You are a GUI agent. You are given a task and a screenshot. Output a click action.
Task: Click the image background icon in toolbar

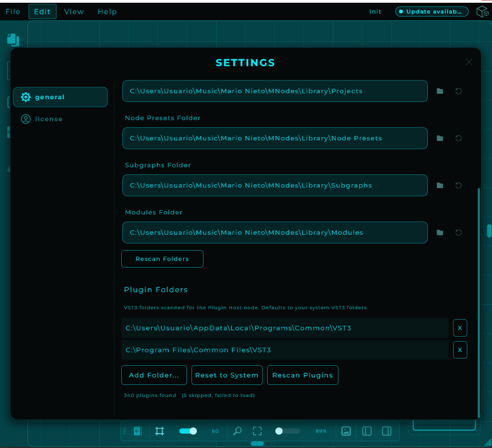tap(346, 431)
